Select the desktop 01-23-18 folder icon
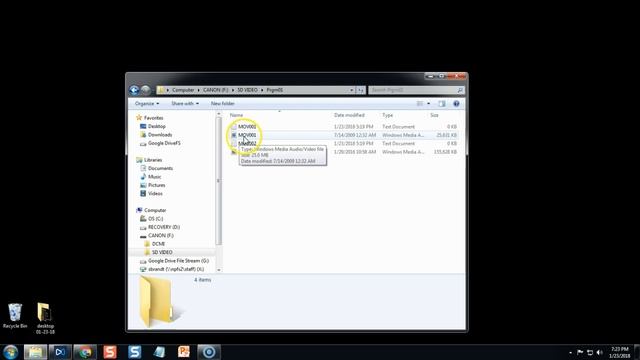The height and width of the screenshot is (360, 640). [x=45, y=318]
